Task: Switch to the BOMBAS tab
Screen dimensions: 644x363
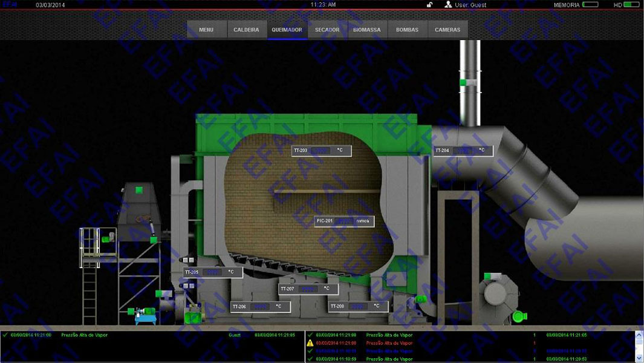Action: pos(408,30)
